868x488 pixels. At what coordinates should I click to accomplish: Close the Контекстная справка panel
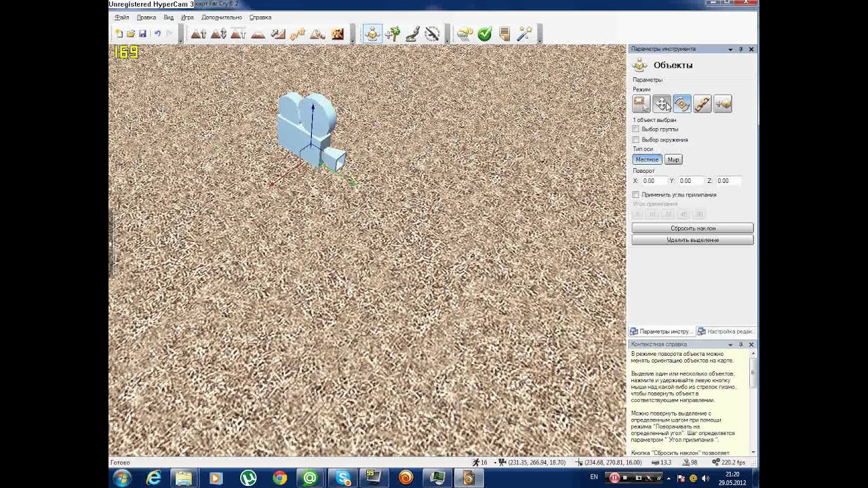(751, 344)
